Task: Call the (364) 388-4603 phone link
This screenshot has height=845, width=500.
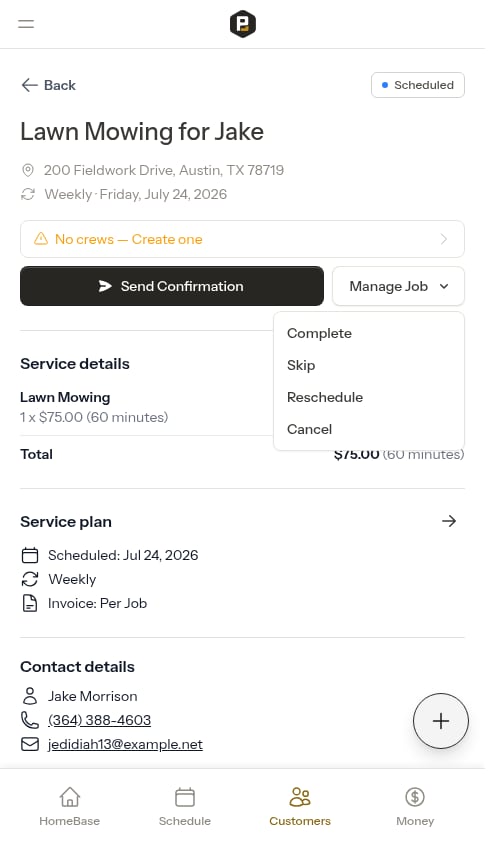Action: click(x=99, y=720)
